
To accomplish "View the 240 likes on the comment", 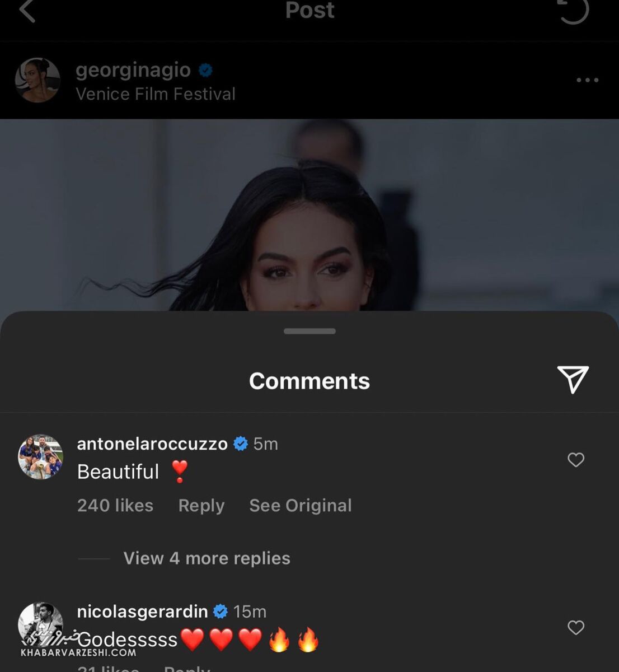I will pyautogui.click(x=115, y=506).
